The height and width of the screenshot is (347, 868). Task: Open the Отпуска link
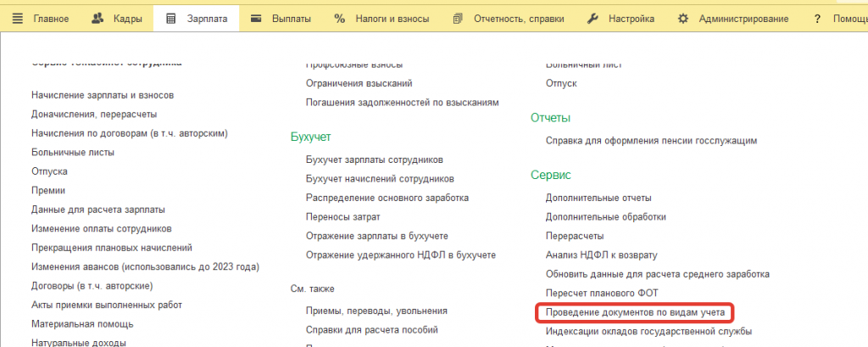(x=49, y=171)
